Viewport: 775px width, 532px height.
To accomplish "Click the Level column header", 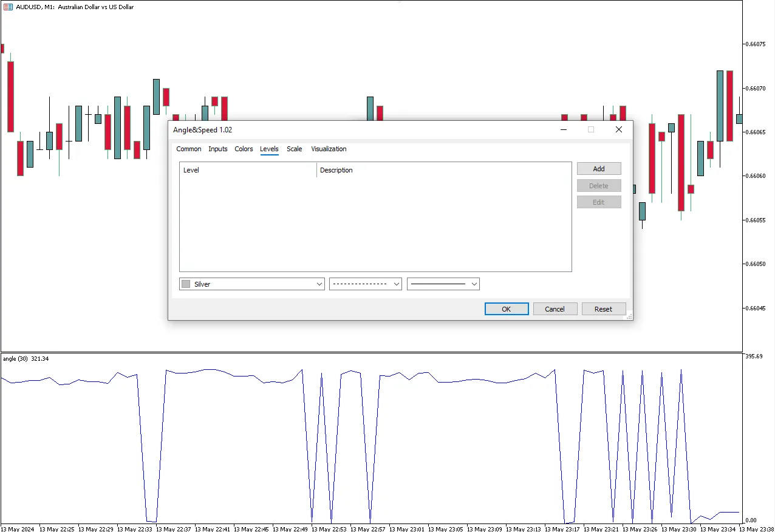I will [248, 170].
